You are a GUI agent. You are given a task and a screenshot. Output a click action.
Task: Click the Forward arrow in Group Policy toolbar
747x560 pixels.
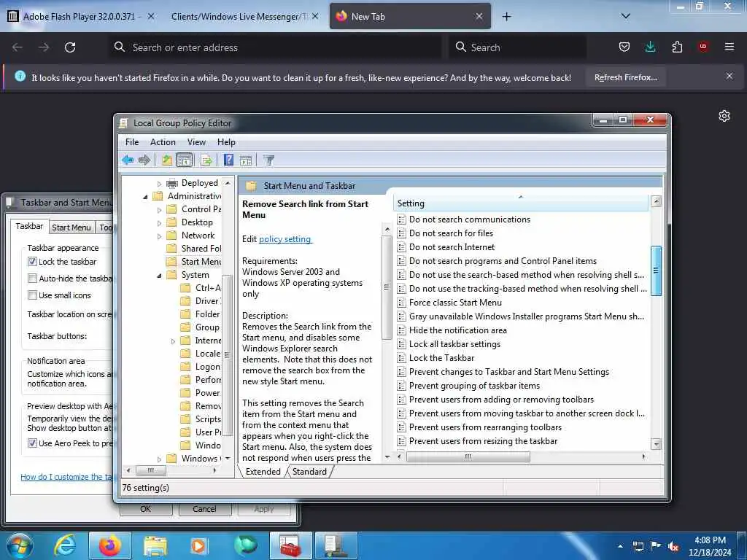(x=144, y=160)
